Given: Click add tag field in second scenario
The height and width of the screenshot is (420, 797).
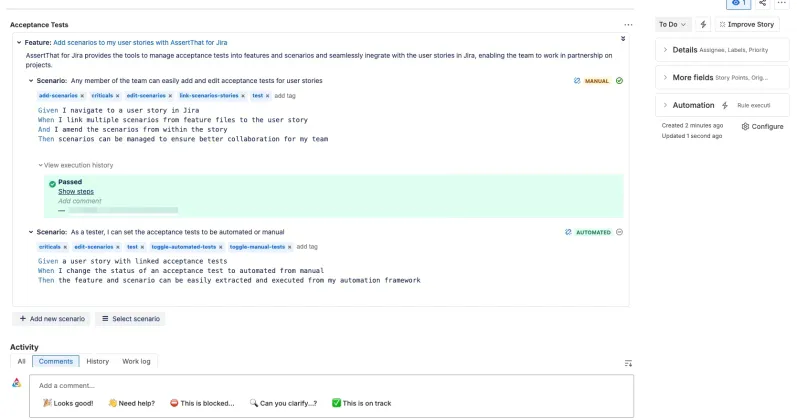Looking at the screenshot, I should coord(307,247).
